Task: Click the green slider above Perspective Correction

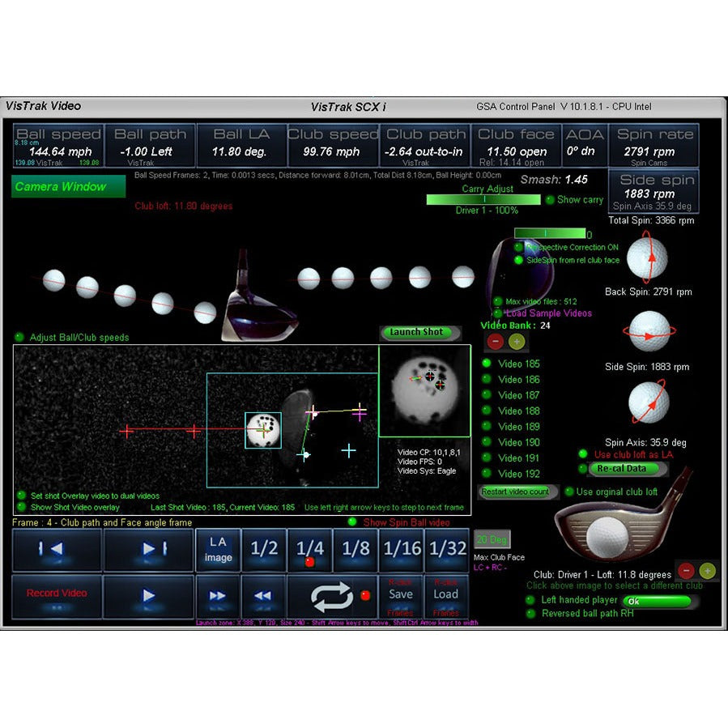Action: [550, 233]
